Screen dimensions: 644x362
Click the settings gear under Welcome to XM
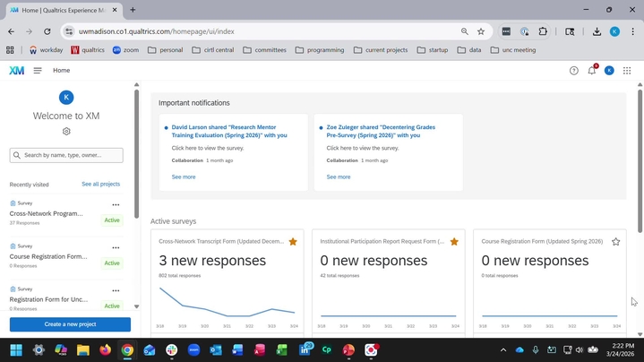point(66,132)
